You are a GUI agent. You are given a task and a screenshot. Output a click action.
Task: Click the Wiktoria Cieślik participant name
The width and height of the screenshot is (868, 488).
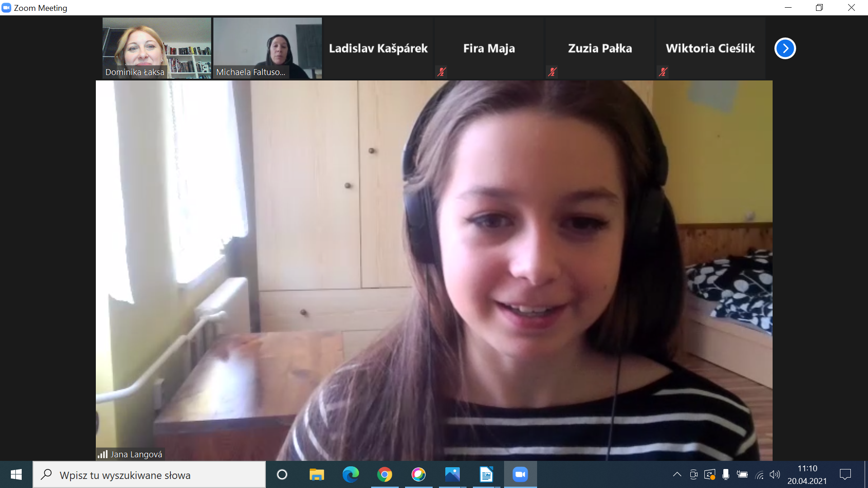(710, 48)
